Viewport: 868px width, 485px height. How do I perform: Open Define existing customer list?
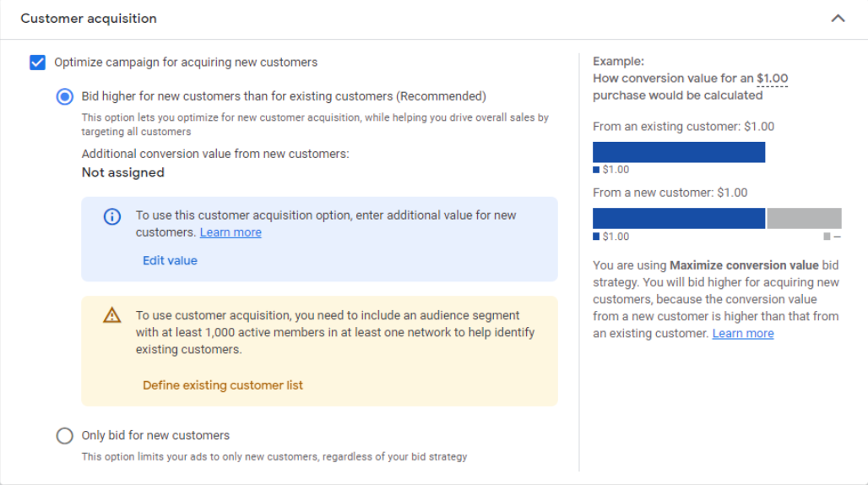[223, 385]
